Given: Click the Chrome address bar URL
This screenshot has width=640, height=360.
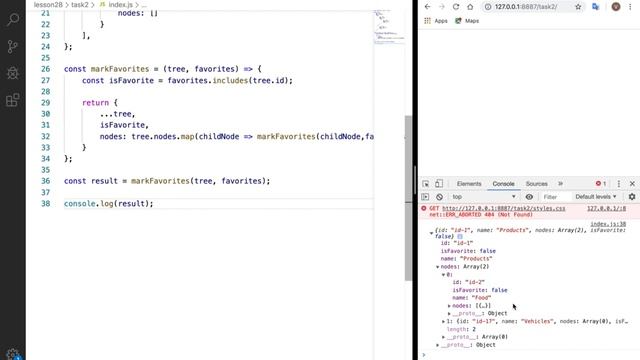Looking at the screenshot, I should [526, 7].
